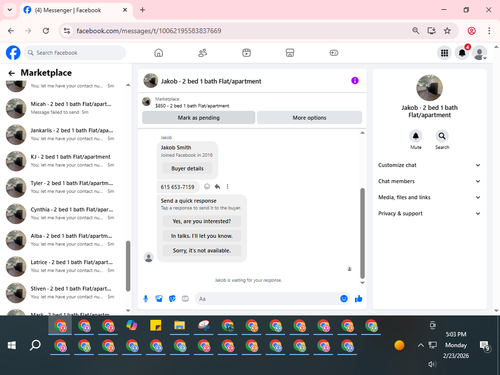Reply to the phone number message
Viewport: 500px width, 375px height.
[x=217, y=187]
